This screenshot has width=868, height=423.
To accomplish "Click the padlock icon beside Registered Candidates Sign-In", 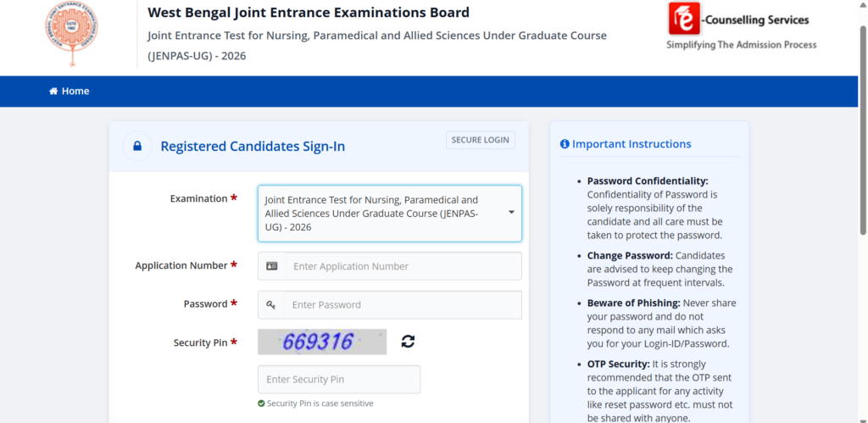I will coord(137,146).
